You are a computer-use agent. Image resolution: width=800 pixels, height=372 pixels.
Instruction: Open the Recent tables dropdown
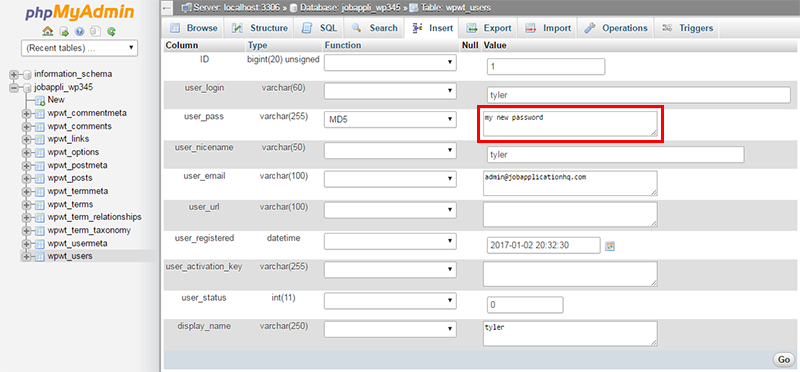(x=79, y=48)
